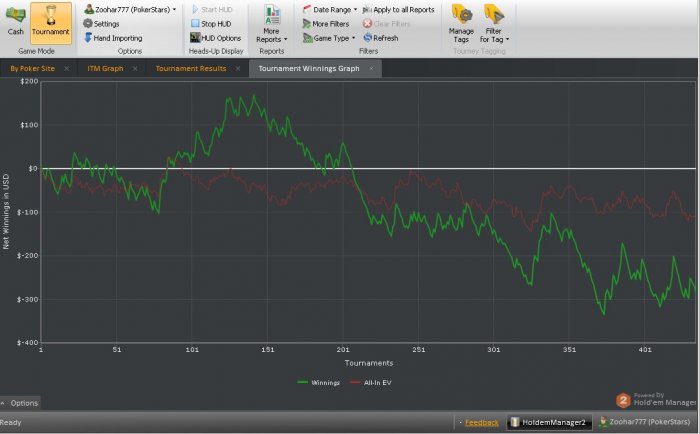This screenshot has height=434, width=700.
Task: Expand the Game Type dropdown
Action: tap(330, 38)
